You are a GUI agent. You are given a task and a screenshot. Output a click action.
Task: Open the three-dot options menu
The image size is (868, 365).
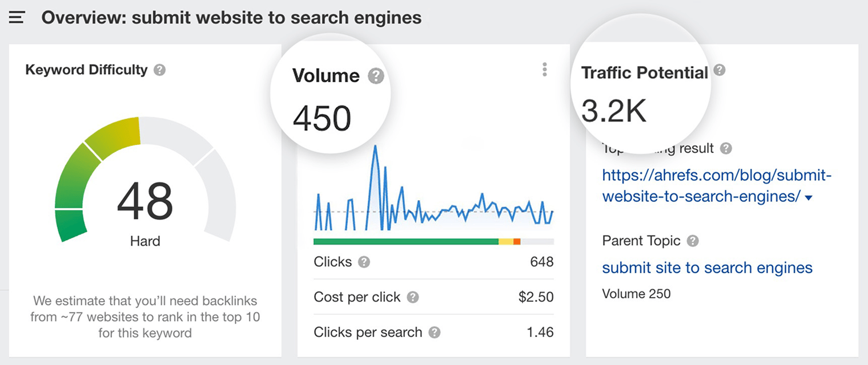545,69
